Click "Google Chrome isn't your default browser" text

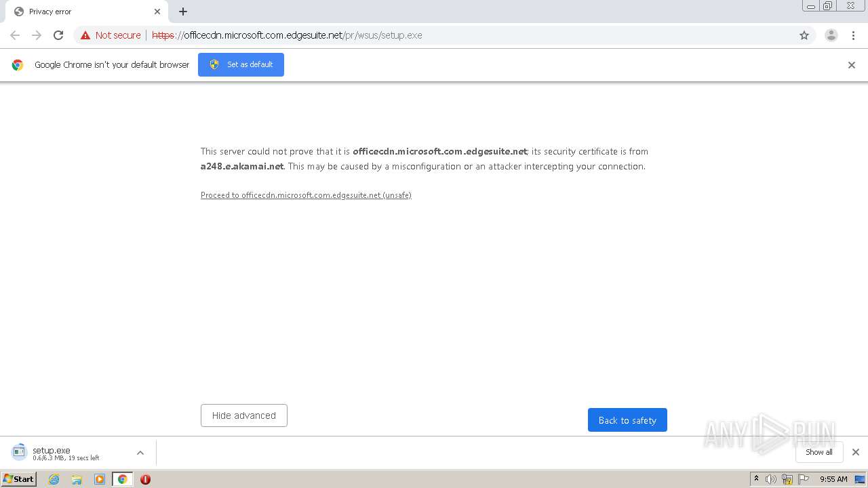click(x=112, y=65)
